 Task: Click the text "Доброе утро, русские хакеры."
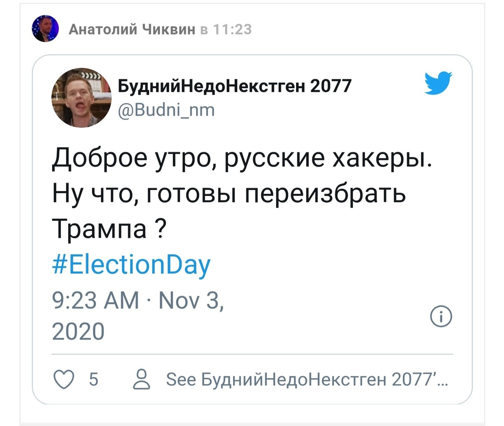point(242,159)
